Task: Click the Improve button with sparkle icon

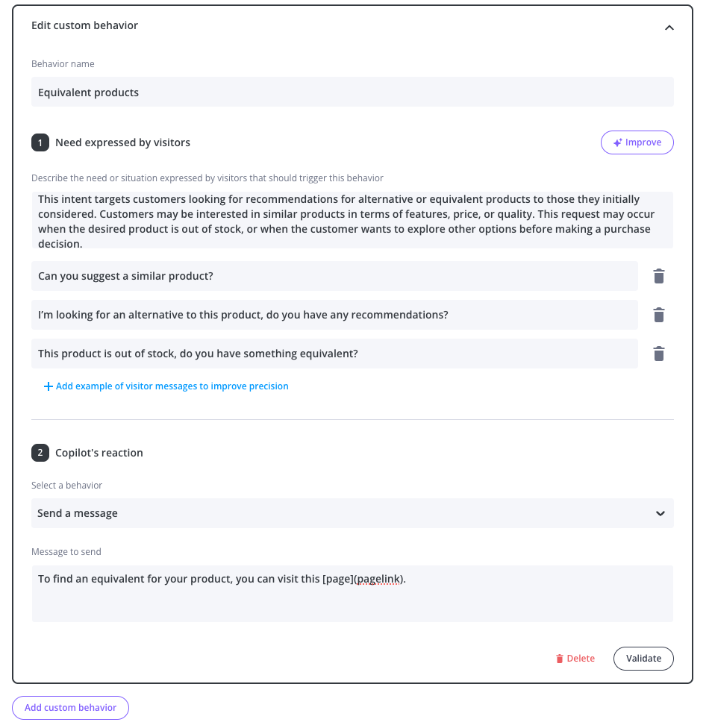Action: tap(637, 142)
